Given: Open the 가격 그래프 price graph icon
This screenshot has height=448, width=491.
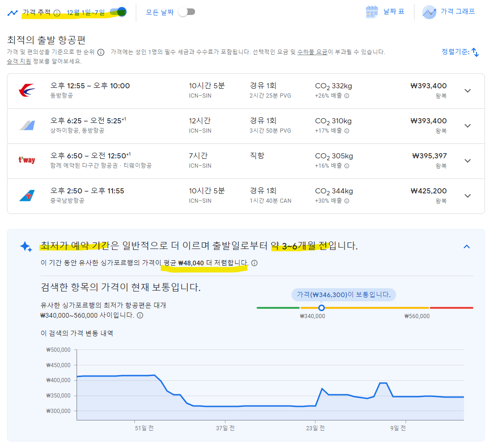Looking at the screenshot, I should point(429,12).
